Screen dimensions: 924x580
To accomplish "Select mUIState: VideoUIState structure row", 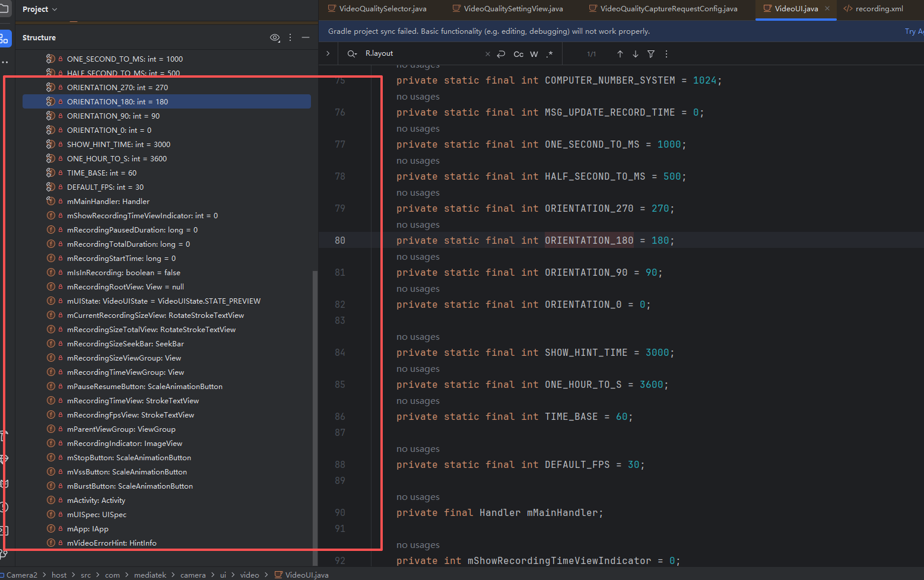I will pos(166,301).
